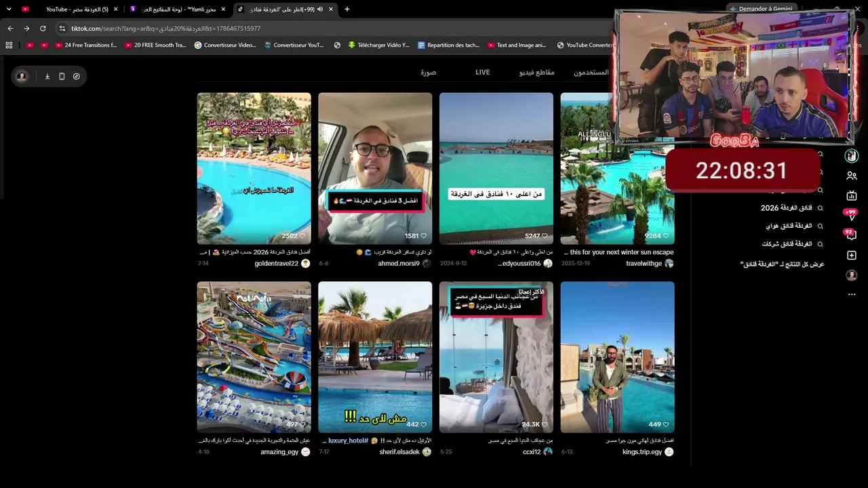868x488 pixels.
Task: Open ahmed.morsi9 profile link
Action: [x=399, y=264]
